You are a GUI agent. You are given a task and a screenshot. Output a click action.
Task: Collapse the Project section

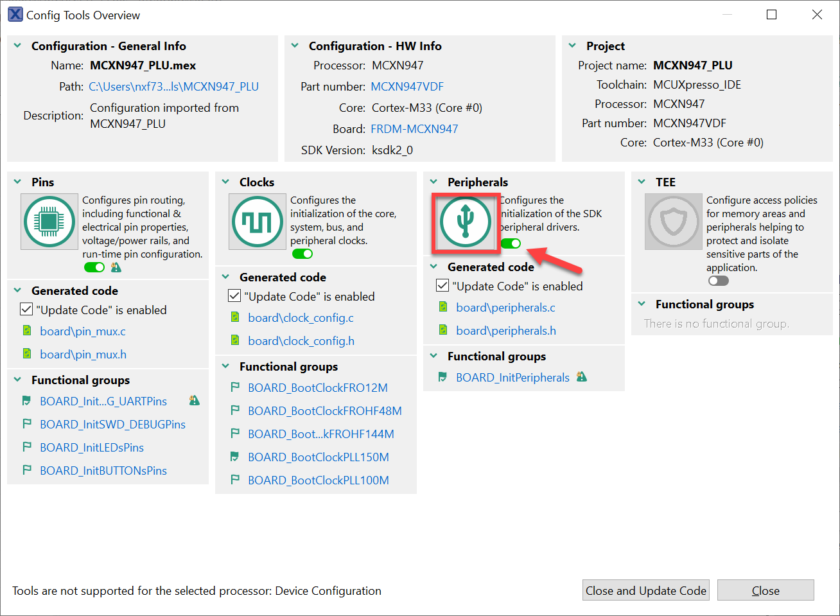573,46
